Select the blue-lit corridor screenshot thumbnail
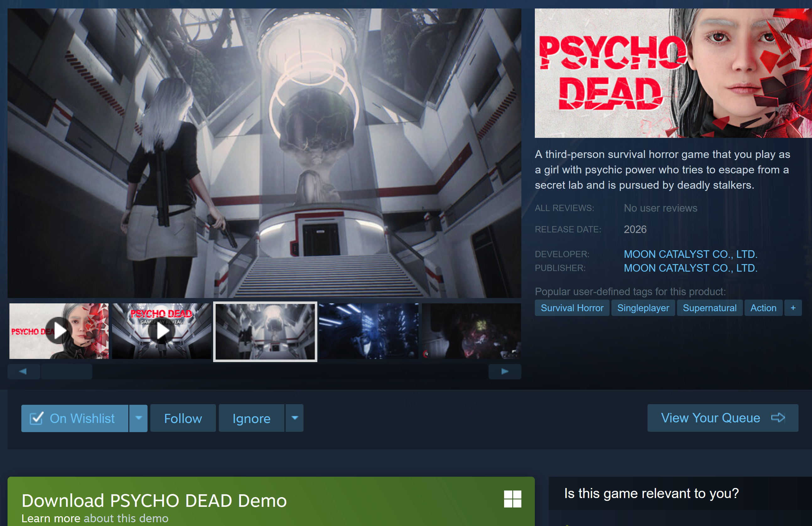Image resolution: width=812 pixels, height=526 pixels. click(368, 331)
